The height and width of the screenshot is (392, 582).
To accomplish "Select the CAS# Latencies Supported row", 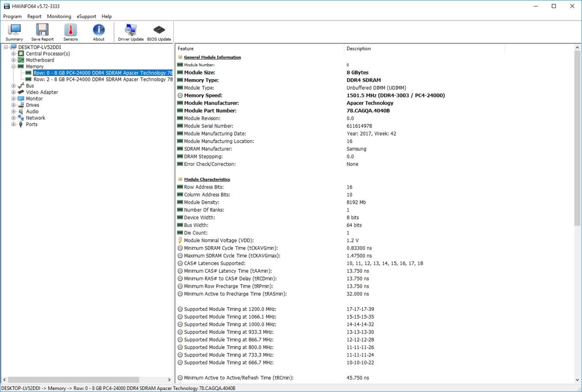I will [x=375, y=263].
